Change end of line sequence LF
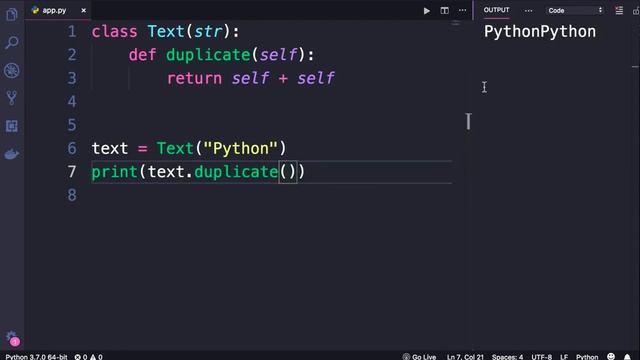Viewport: 640px width, 360px height. tap(564, 357)
